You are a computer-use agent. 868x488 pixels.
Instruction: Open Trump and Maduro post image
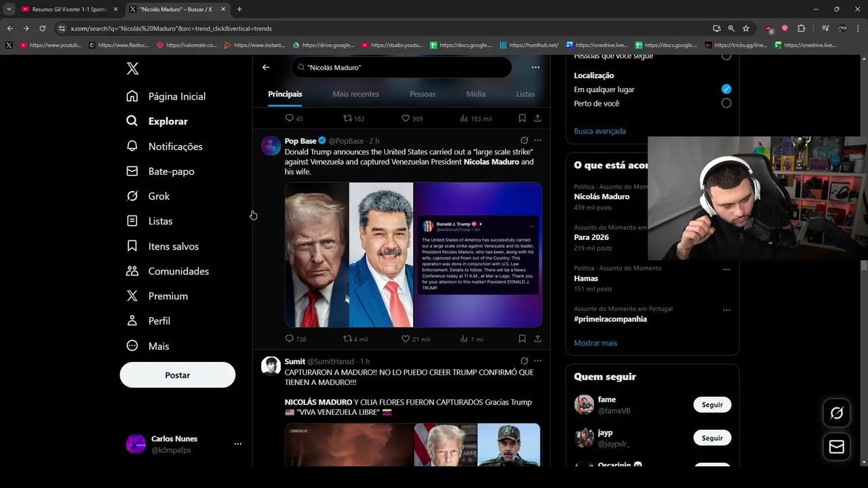413,255
